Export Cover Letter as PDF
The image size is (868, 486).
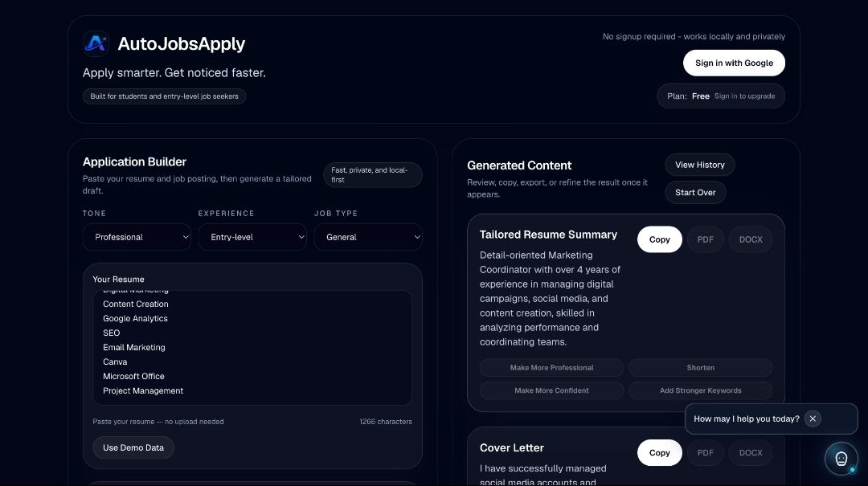pyautogui.click(x=706, y=453)
